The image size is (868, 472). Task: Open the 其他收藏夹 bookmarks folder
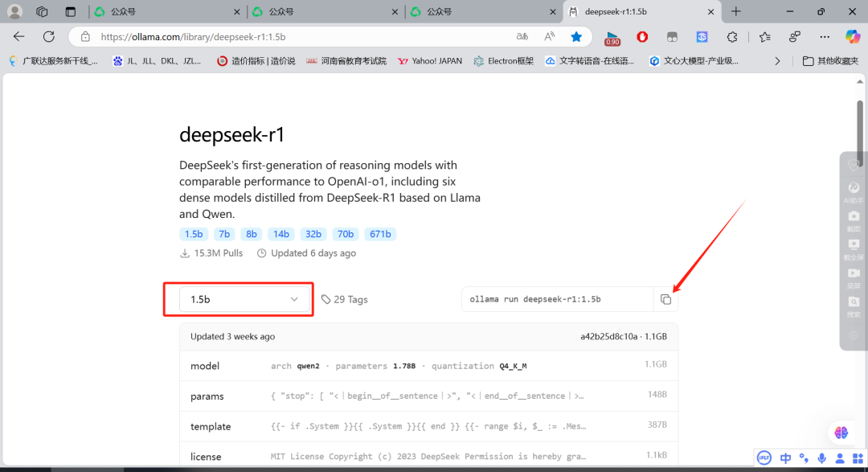click(830, 61)
